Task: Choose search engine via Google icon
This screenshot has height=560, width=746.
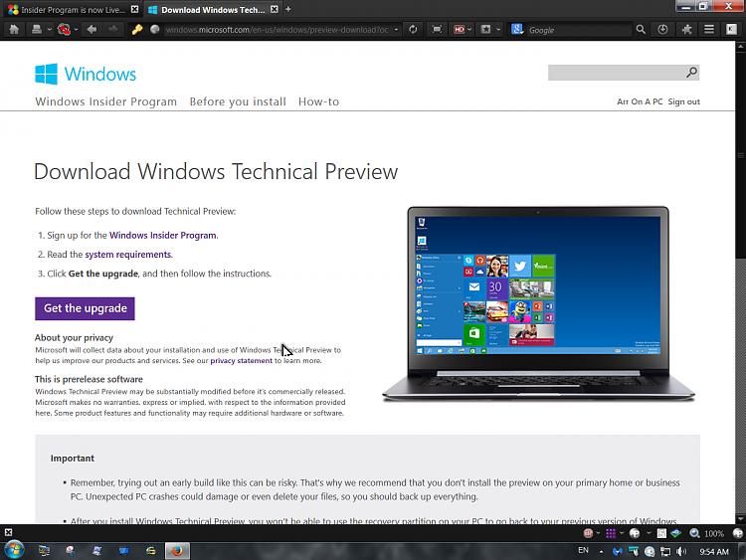Action: click(517, 30)
